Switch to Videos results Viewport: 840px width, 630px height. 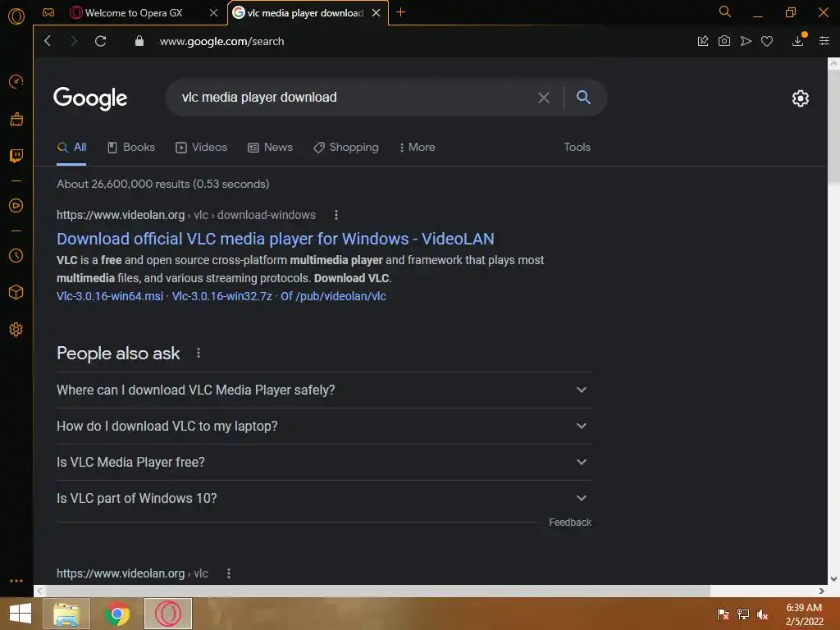coord(202,148)
